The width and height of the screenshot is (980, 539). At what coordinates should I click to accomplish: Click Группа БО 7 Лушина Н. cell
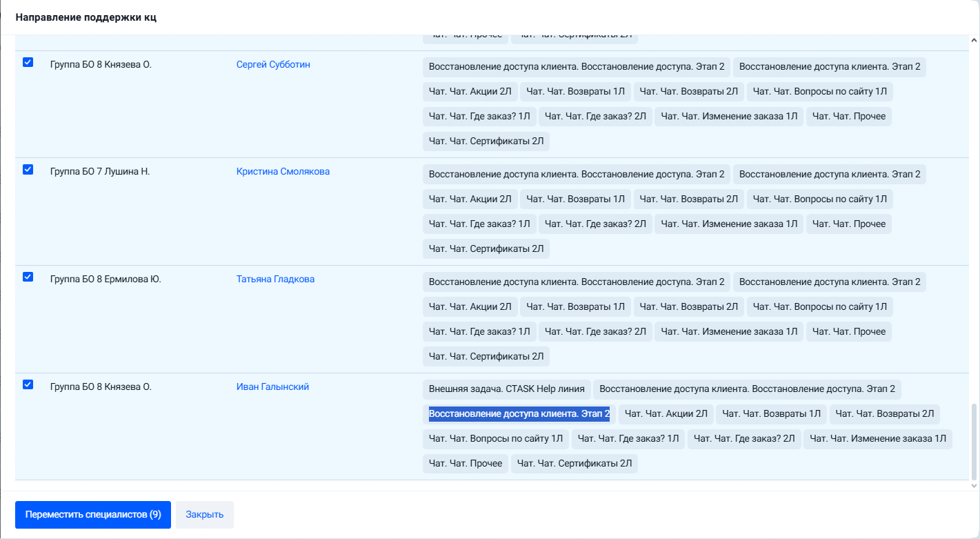click(100, 171)
